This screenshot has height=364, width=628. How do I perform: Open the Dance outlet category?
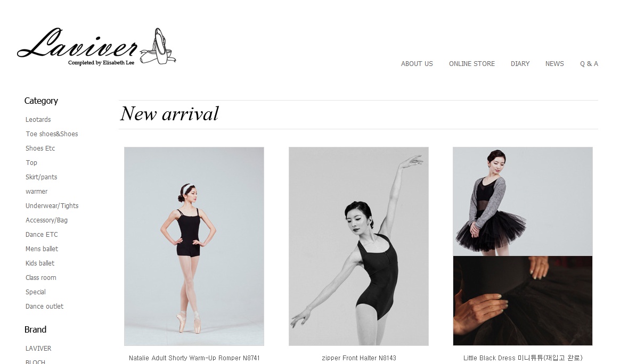point(44,307)
